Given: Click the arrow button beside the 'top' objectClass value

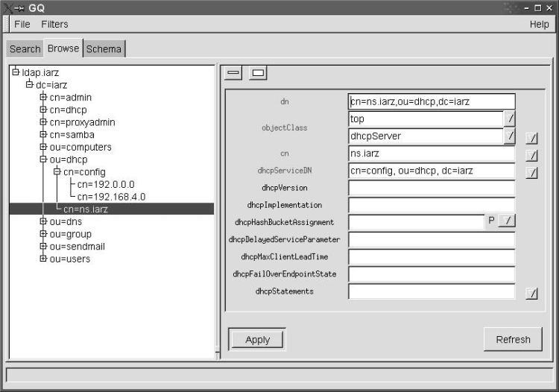Looking at the screenshot, I should click(x=510, y=118).
